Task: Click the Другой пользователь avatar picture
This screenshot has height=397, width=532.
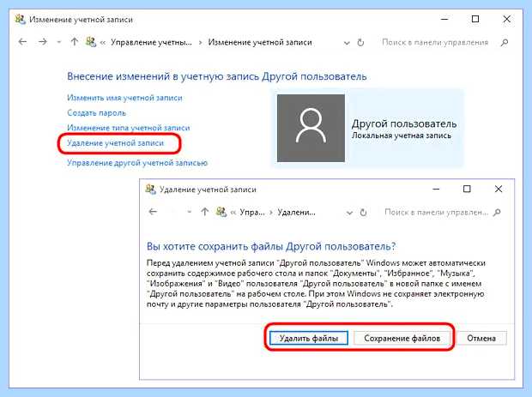Action: 311,128
